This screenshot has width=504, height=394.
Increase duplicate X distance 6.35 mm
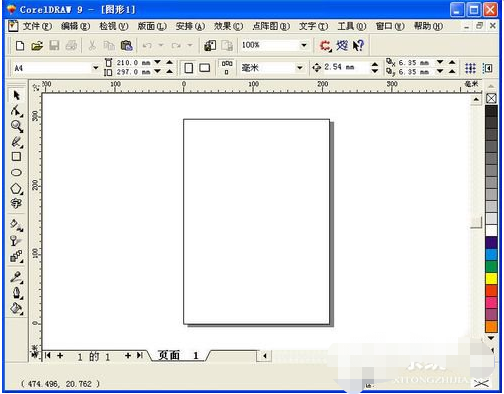click(x=452, y=62)
